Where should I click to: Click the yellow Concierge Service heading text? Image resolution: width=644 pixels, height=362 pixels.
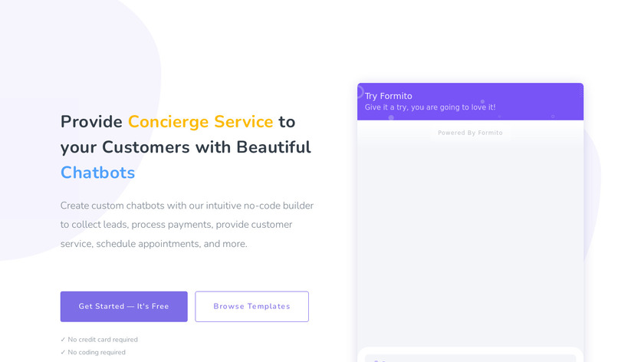[x=200, y=121]
